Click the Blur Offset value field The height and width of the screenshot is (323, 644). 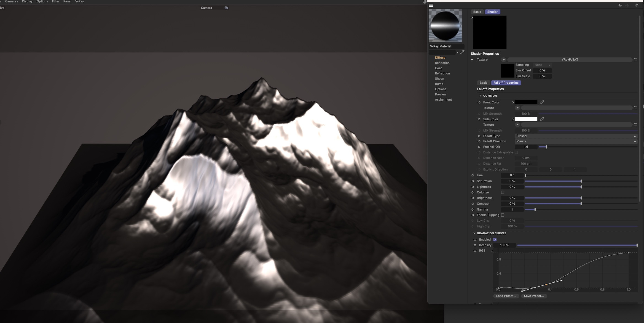pos(542,70)
